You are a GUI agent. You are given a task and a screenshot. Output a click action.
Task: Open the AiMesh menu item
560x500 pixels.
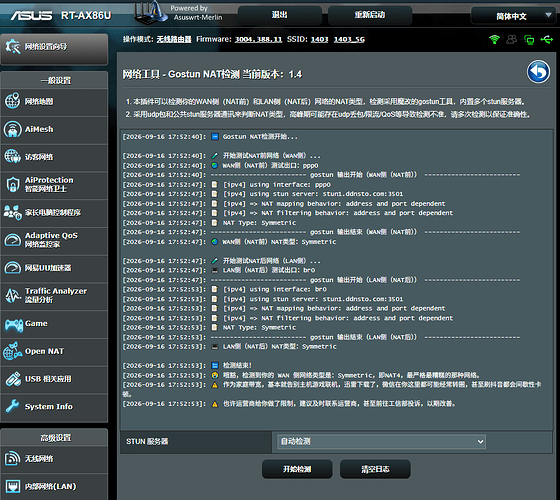coord(54,129)
